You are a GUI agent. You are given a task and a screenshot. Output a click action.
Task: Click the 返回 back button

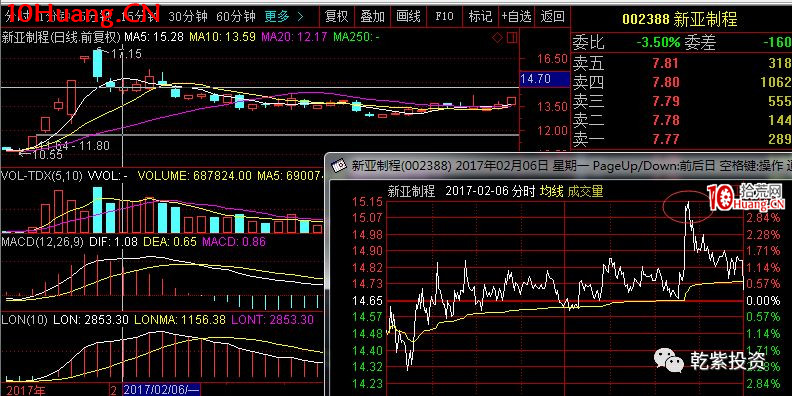(552, 17)
